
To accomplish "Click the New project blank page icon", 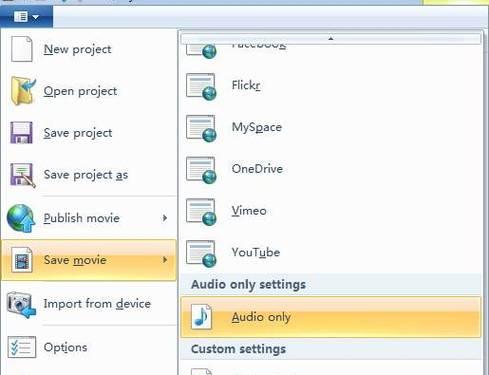I will [22, 49].
